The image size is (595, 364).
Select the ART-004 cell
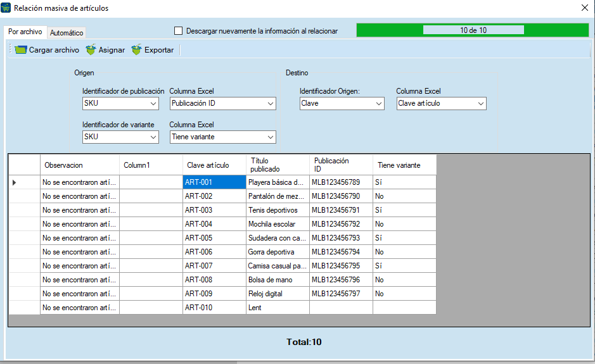click(214, 224)
